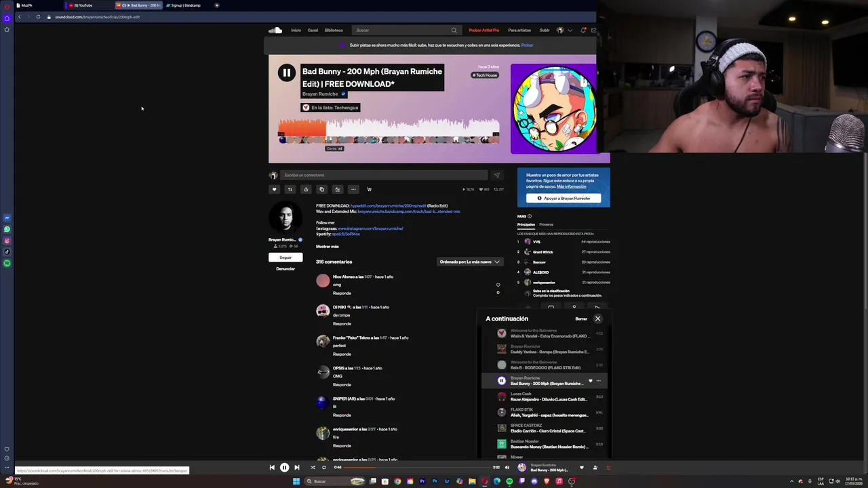The height and width of the screenshot is (488, 868).
Task: Open Google Chrome from the taskbar
Action: tap(397, 481)
